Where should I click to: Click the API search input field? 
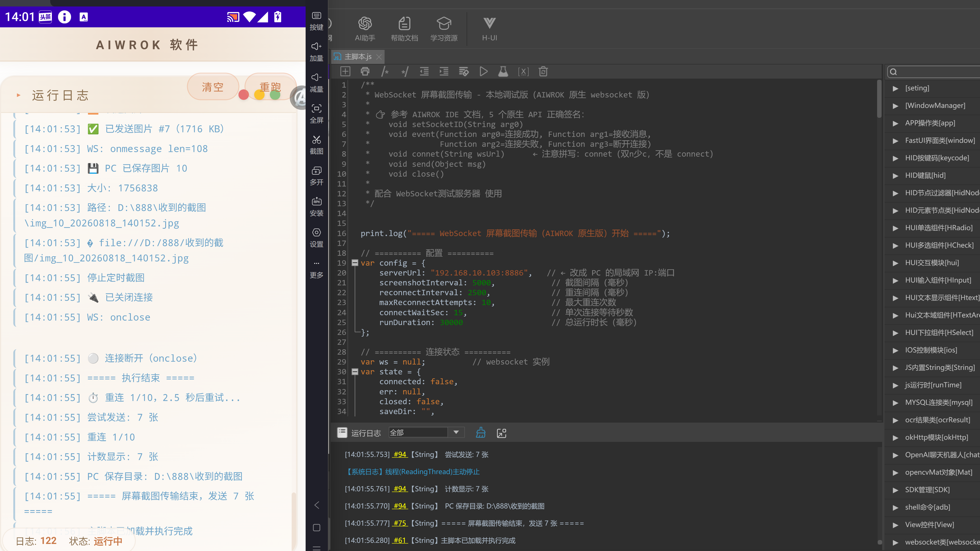tap(934, 72)
